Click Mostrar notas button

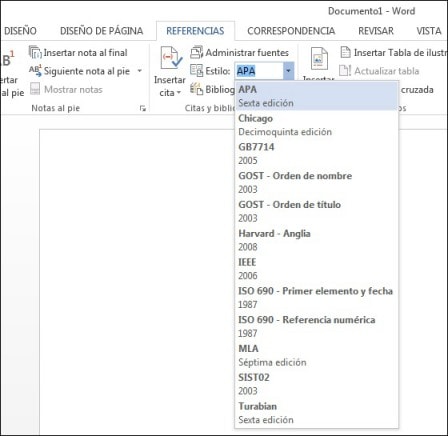tap(66, 89)
